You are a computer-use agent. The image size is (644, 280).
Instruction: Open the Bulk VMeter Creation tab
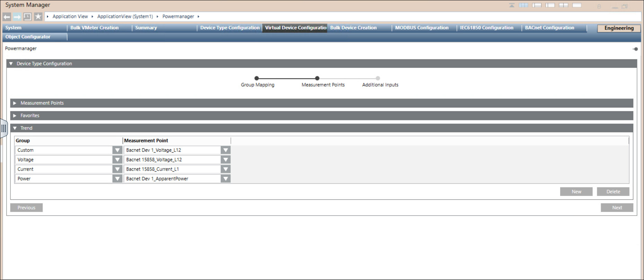pos(94,28)
